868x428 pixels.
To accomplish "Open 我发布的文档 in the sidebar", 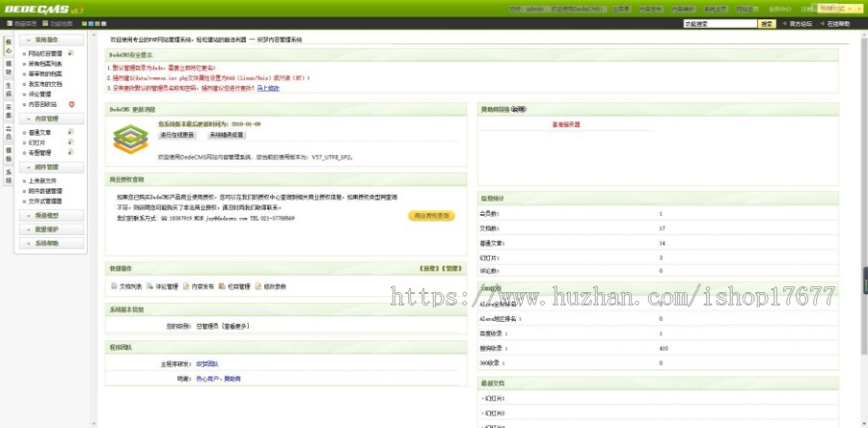I will coord(45,84).
